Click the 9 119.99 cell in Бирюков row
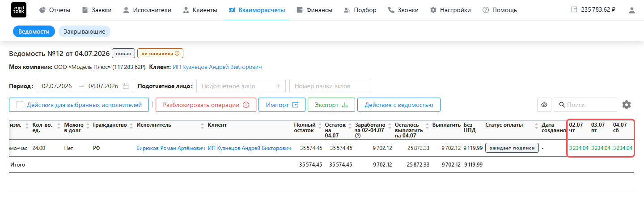This screenshot has height=201, width=644. (473, 148)
